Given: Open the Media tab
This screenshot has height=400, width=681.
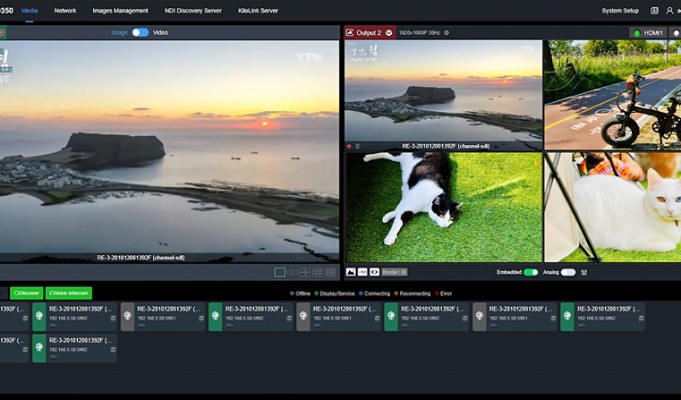Looking at the screenshot, I should pyautogui.click(x=30, y=10).
